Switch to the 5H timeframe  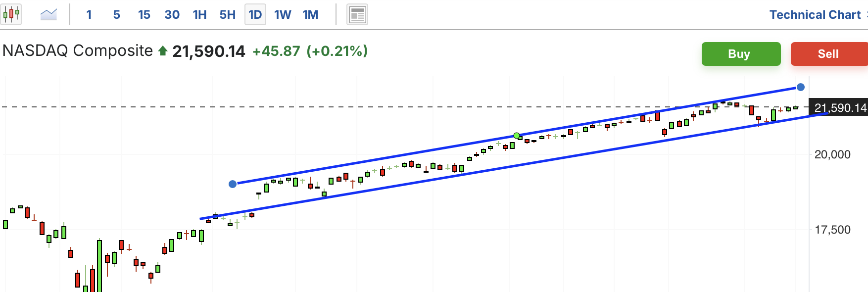(228, 14)
